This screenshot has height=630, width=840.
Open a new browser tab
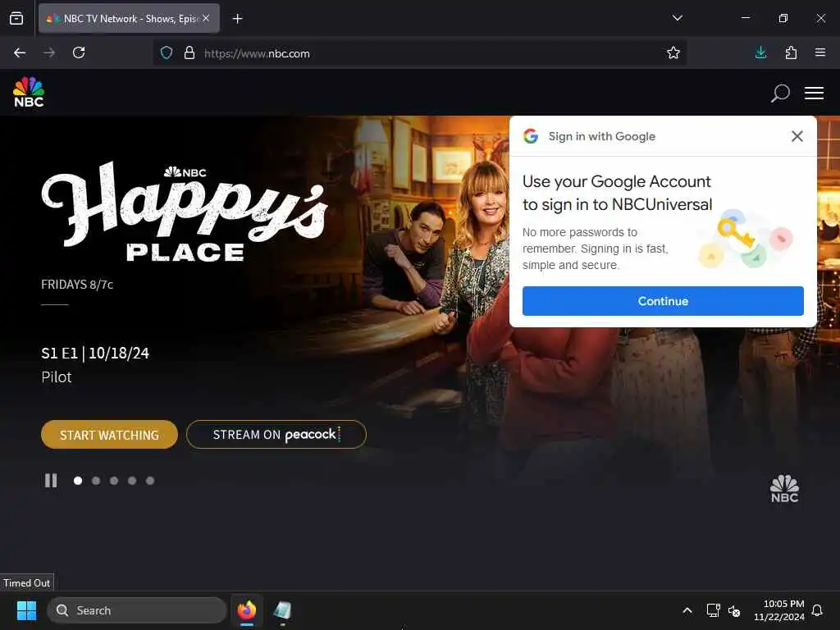click(x=237, y=19)
